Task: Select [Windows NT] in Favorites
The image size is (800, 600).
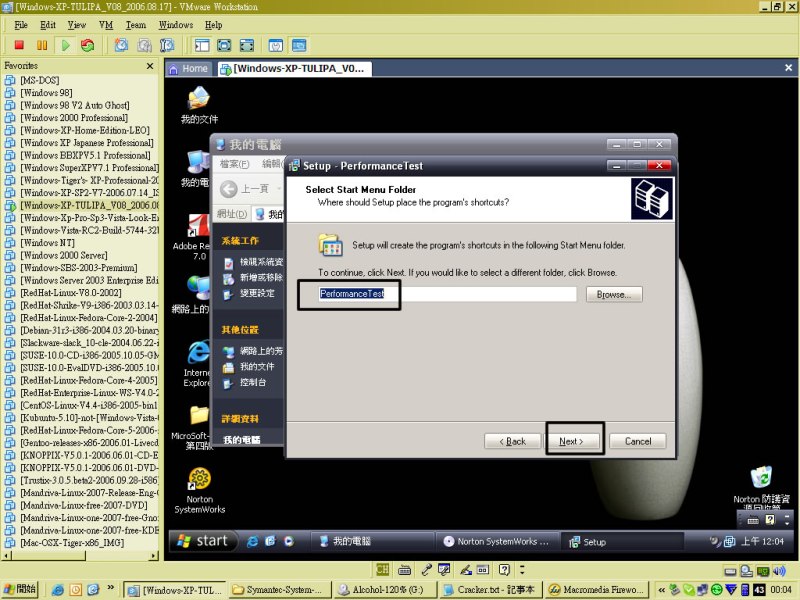Action: point(47,243)
